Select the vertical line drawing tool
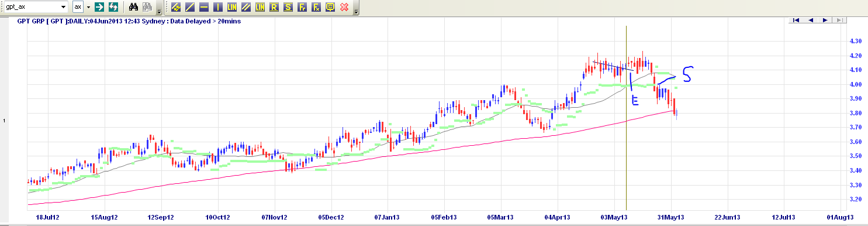Viewport: 868px width, 226px height. [x=218, y=7]
